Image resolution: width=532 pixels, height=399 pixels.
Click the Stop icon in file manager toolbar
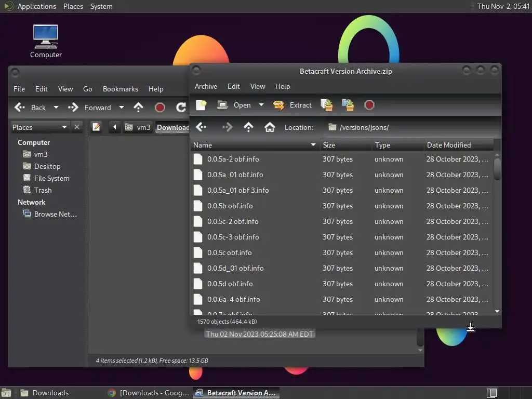(x=160, y=108)
